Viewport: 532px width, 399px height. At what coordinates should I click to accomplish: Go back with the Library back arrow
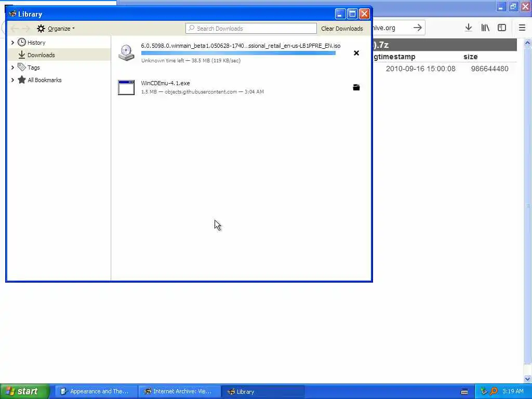tap(15, 29)
